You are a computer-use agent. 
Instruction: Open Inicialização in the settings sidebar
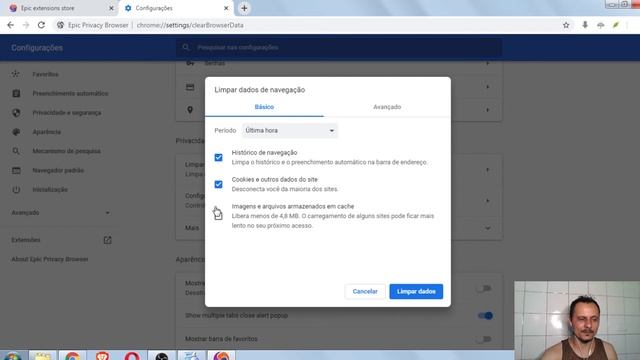click(x=50, y=189)
